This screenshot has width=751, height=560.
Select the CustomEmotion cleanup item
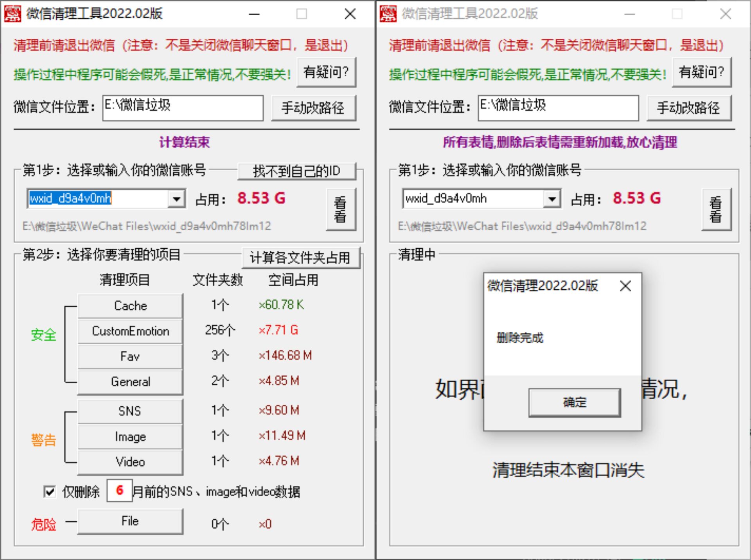click(130, 331)
